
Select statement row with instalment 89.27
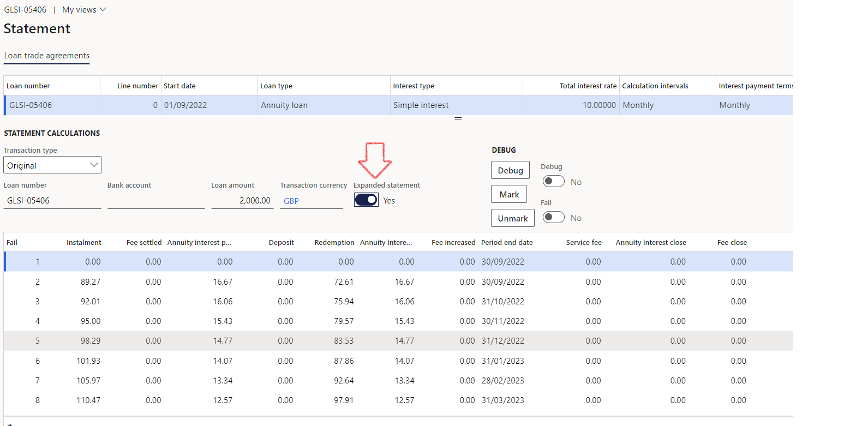pos(398,282)
